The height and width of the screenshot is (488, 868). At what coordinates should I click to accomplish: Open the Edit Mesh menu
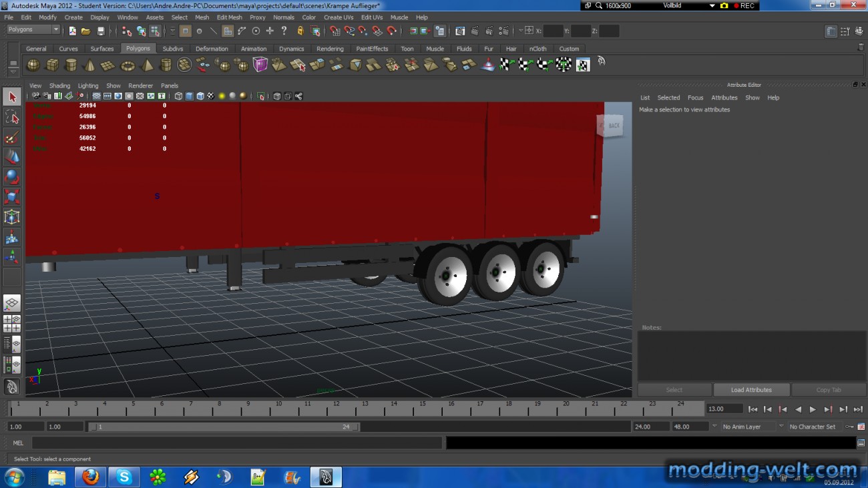[229, 17]
